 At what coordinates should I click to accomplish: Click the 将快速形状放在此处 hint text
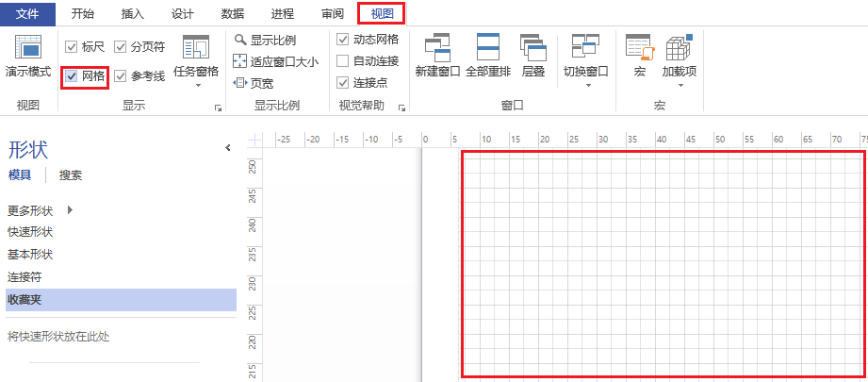pos(58,336)
